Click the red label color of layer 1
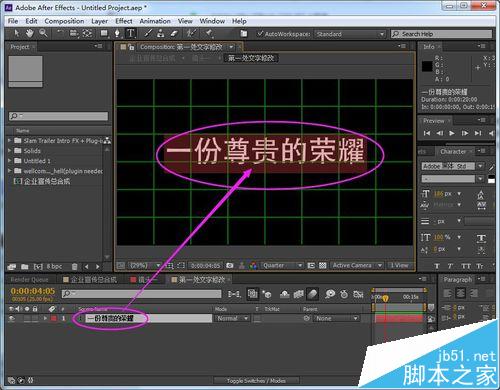This screenshot has width=500, height=390. tap(54, 318)
